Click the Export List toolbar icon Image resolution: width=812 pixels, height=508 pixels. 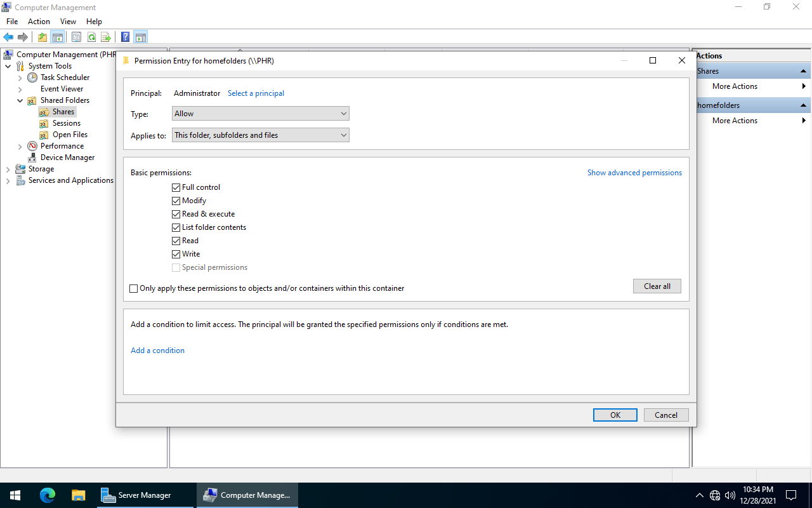point(106,37)
